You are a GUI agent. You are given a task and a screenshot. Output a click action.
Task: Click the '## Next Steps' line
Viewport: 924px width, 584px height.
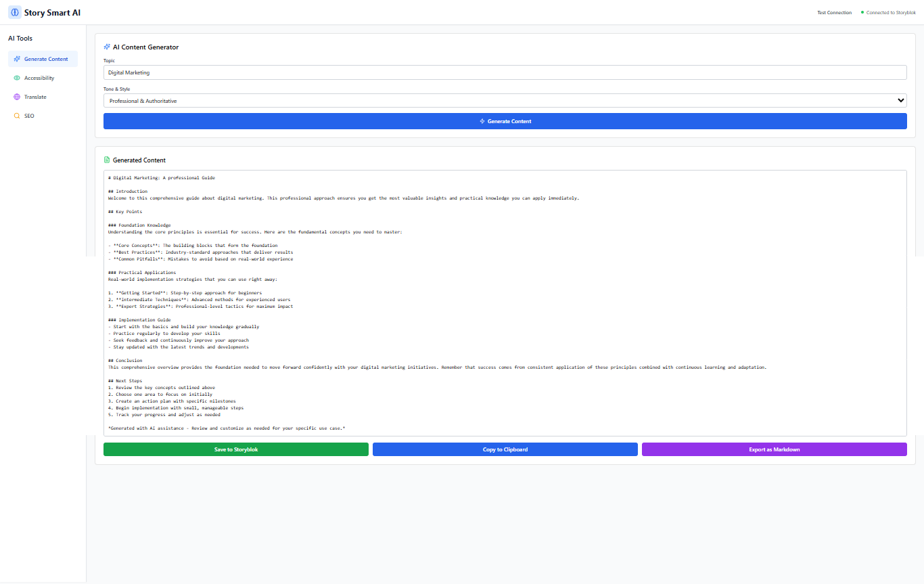point(125,381)
